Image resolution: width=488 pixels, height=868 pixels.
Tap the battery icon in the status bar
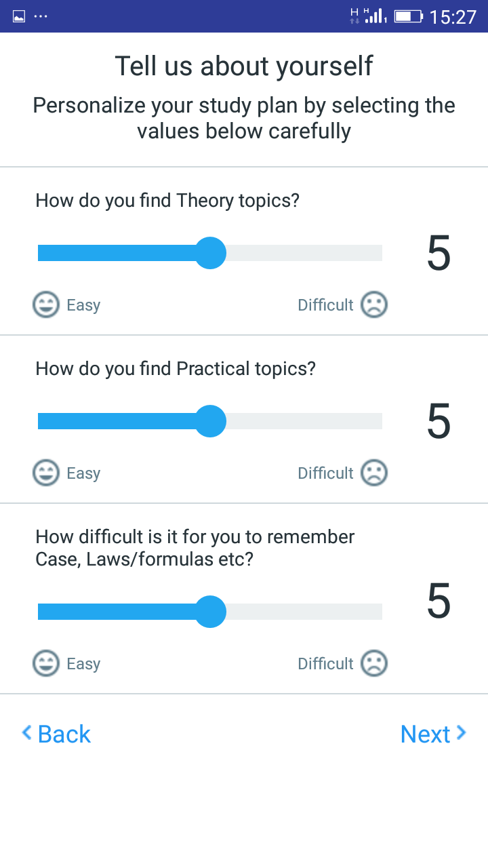click(408, 16)
